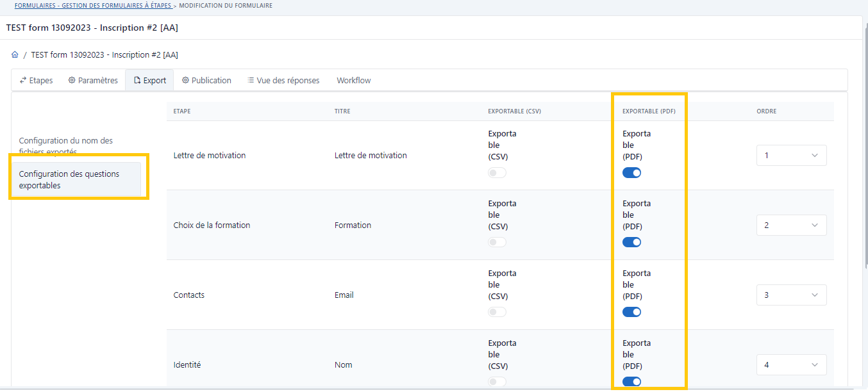Enable CSV export for Contacts Email
The image size is (868, 392).
tap(497, 312)
